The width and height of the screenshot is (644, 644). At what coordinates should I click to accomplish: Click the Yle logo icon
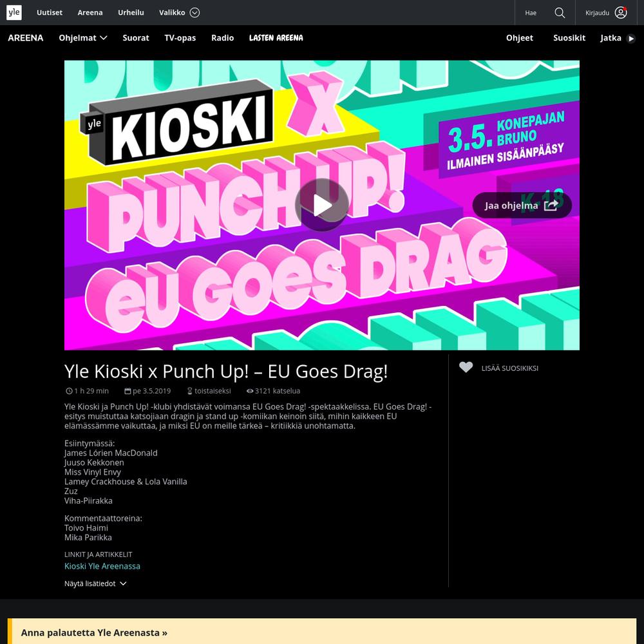(14, 12)
